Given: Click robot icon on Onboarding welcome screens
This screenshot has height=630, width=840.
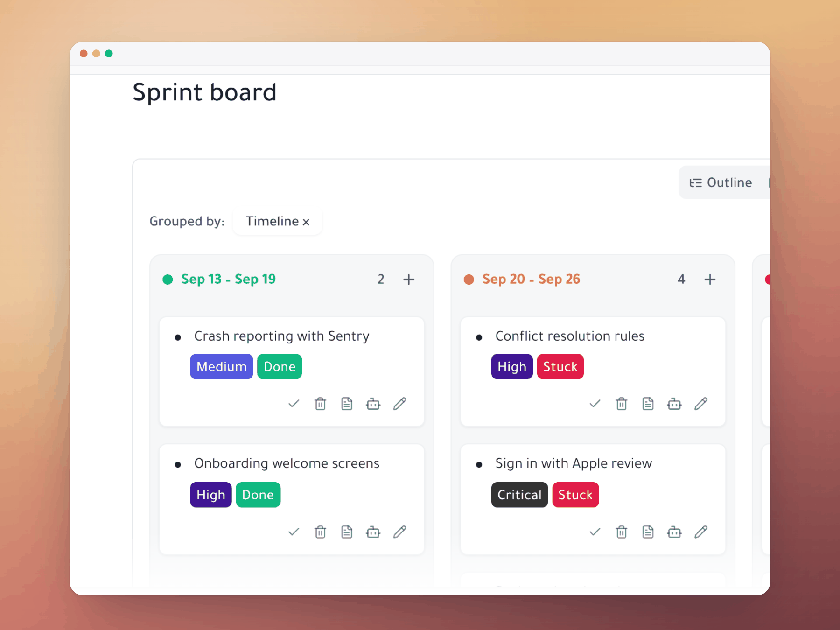Looking at the screenshot, I should click(373, 532).
